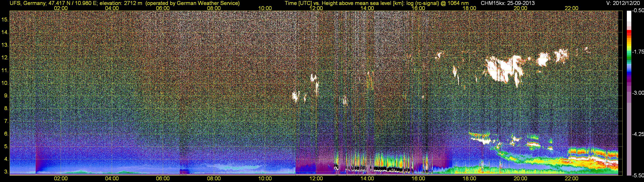Click the color scale value '-0.50'
The height and width of the screenshot is (182, 644).
pos(638,10)
